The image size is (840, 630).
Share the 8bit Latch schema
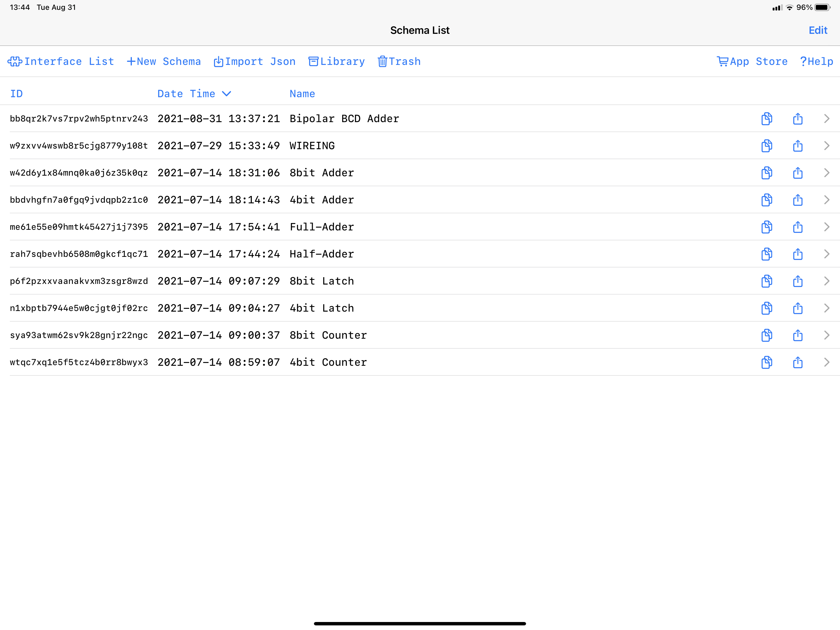798,281
